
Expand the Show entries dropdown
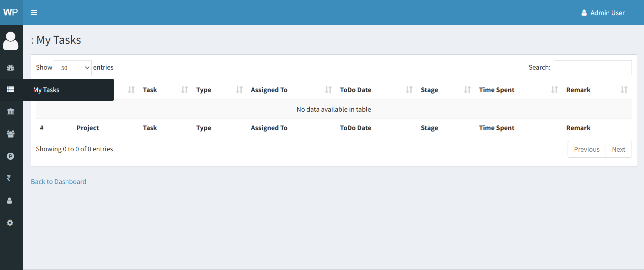(73, 68)
